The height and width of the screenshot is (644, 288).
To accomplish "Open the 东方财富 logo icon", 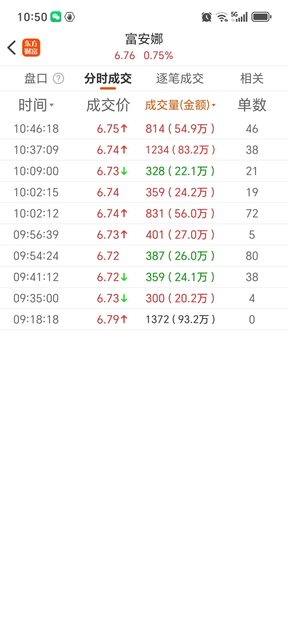I will pyautogui.click(x=31, y=48).
